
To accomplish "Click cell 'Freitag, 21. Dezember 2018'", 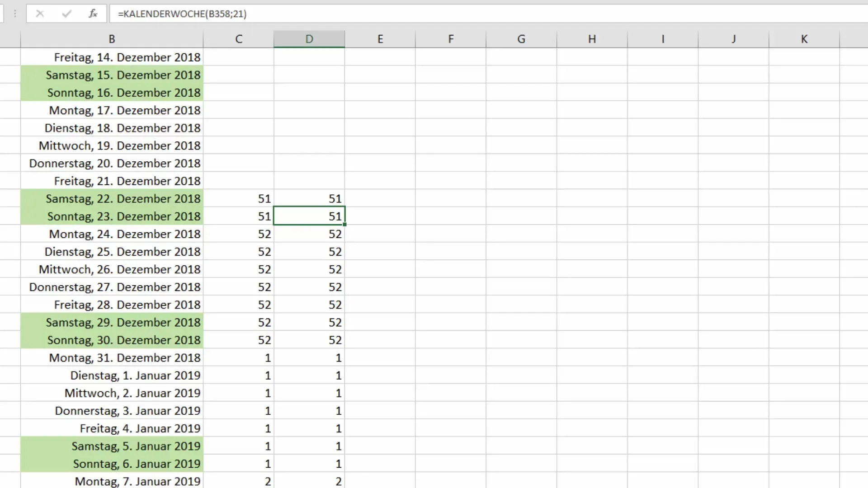I will tap(112, 181).
